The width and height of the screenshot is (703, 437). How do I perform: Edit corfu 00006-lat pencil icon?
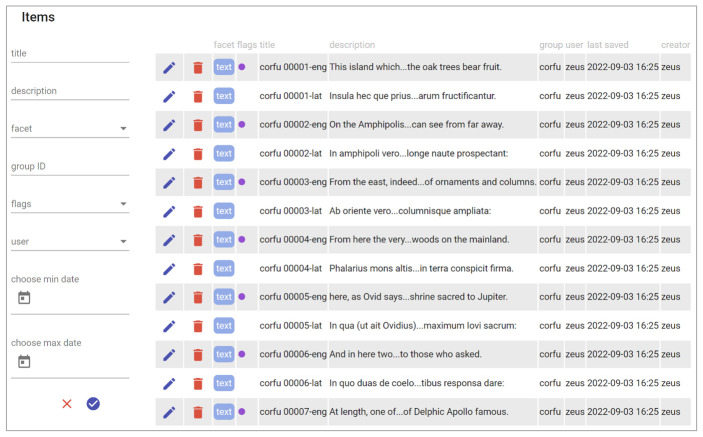click(169, 383)
